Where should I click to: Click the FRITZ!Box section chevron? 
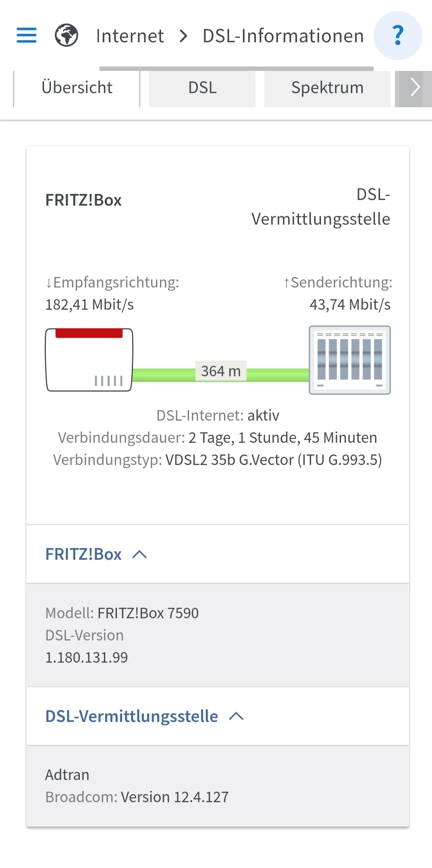coord(139,555)
